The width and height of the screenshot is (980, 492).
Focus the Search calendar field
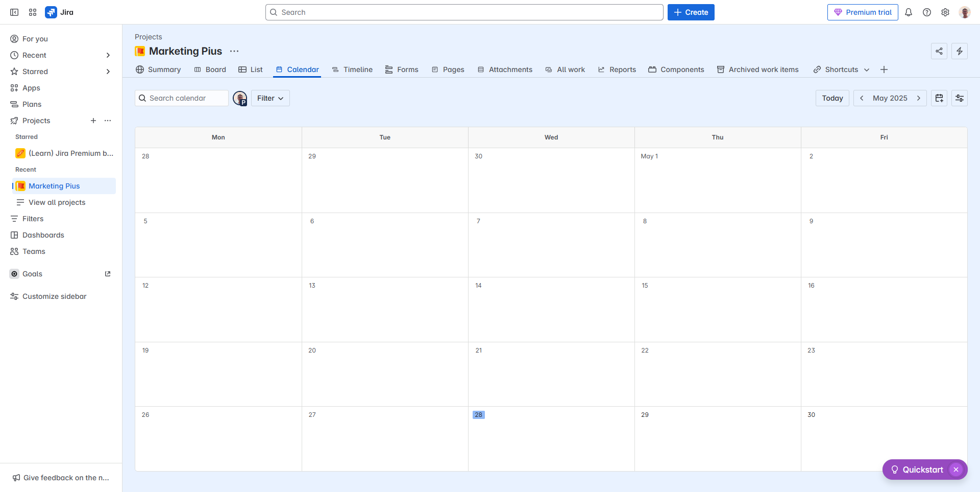[x=182, y=98]
